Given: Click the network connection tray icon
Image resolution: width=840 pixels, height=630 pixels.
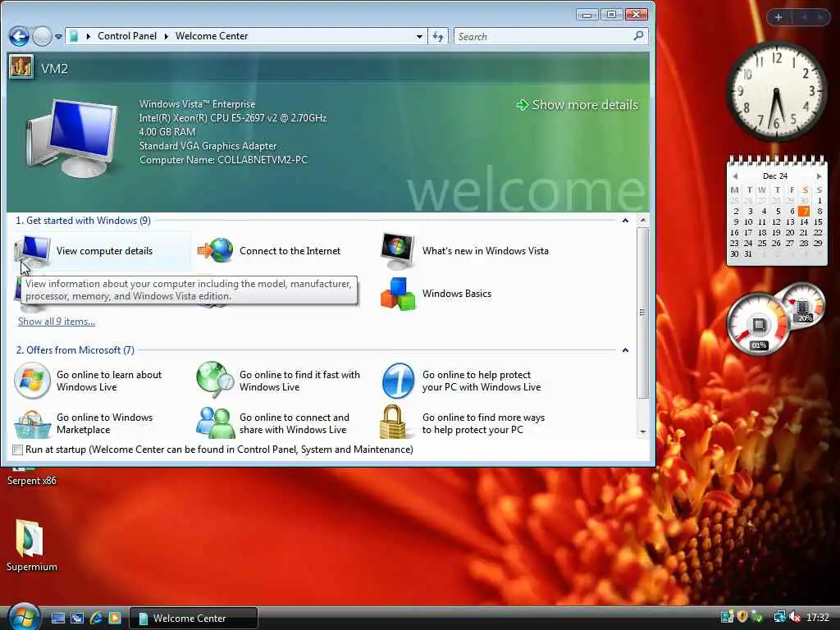Looking at the screenshot, I should click(x=779, y=617).
